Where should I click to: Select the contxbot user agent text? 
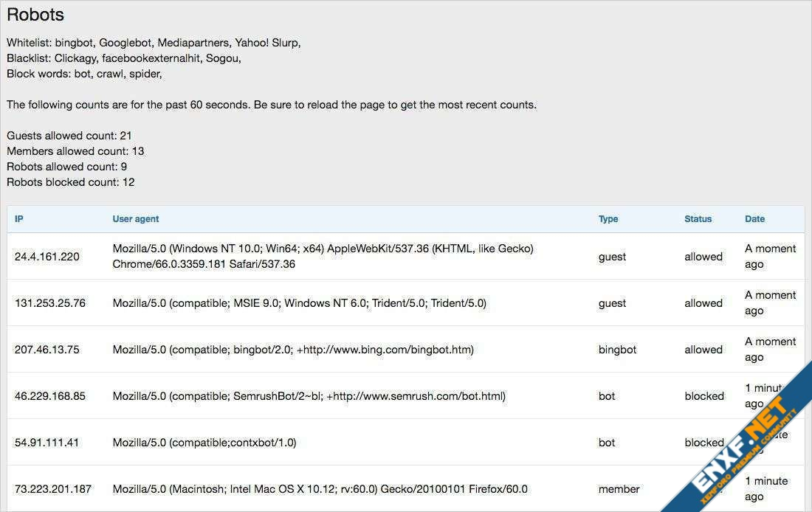tap(204, 443)
